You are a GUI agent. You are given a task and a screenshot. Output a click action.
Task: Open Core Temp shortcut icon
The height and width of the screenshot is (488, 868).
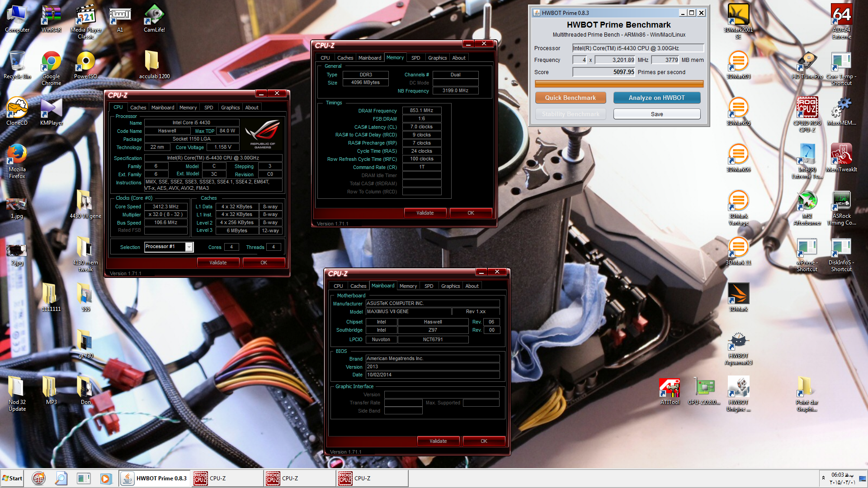(x=841, y=68)
